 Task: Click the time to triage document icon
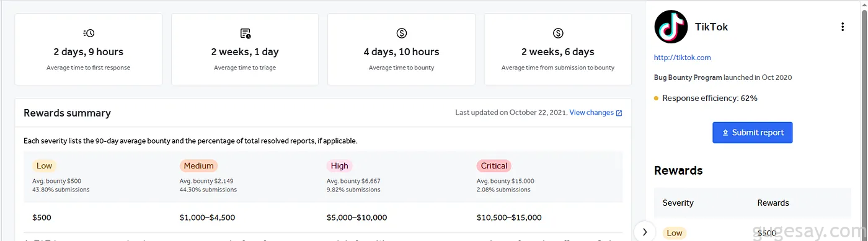pos(245,33)
